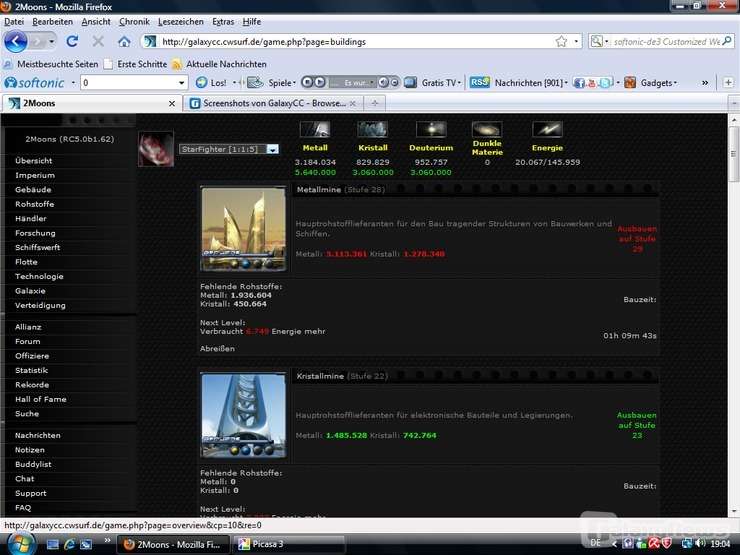Click the Allianz sidebar link
The width and height of the screenshot is (740, 555).
tap(28, 327)
